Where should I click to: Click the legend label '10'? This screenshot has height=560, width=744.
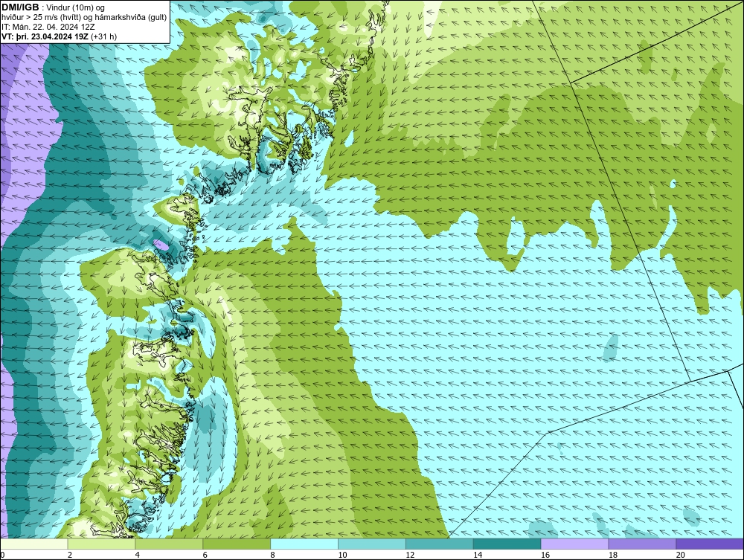[342, 555]
